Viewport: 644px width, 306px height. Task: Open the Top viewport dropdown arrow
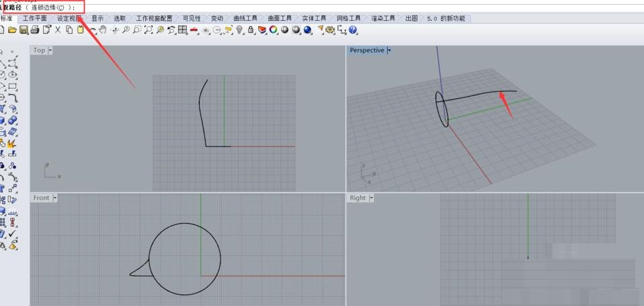point(50,50)
